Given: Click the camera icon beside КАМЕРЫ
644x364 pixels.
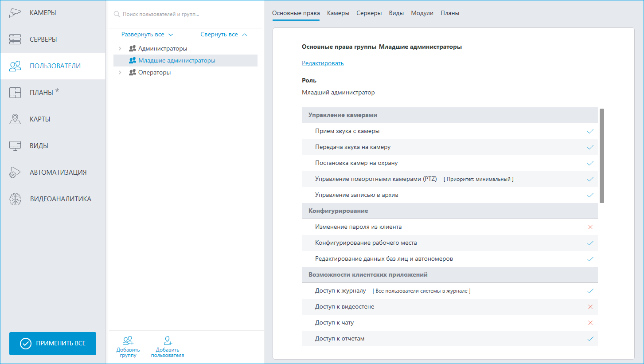Looking at the screenshot, I should [15, 13].
